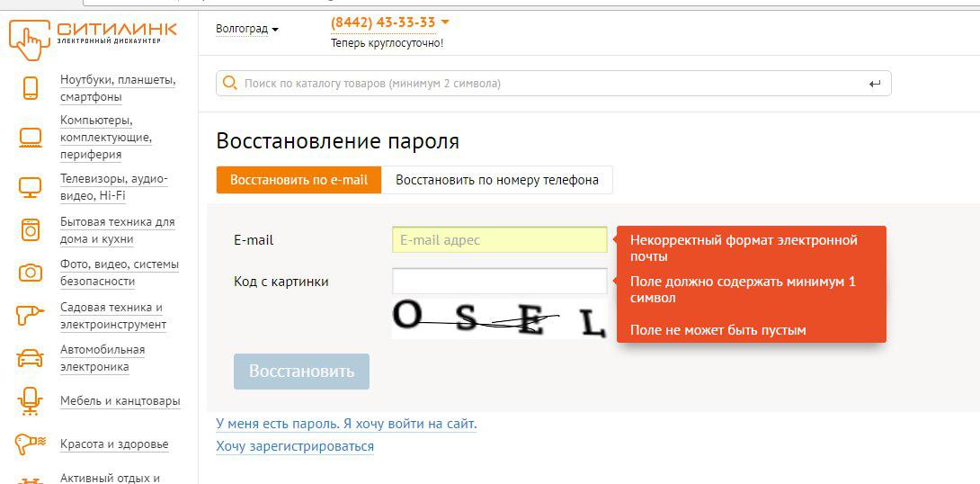Expand the phone number dropdown arrow
980x484 pixels.
[x=445, y=22]
